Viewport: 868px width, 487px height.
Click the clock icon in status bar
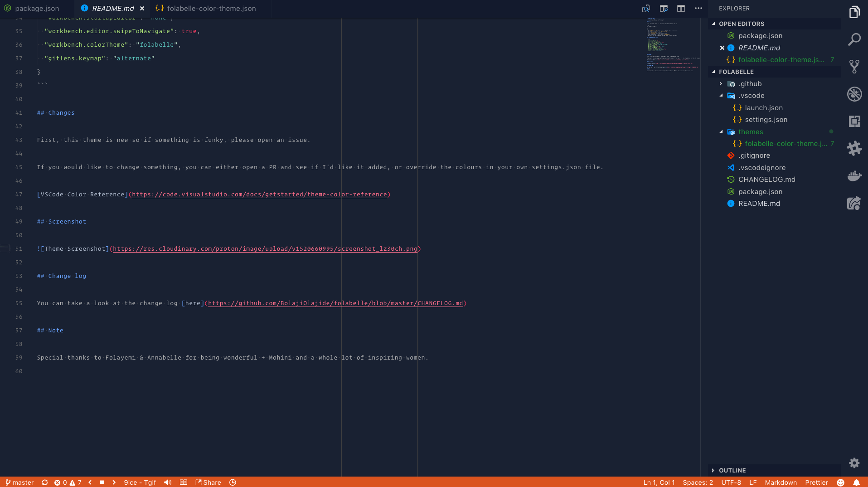(x=233, y=482)
